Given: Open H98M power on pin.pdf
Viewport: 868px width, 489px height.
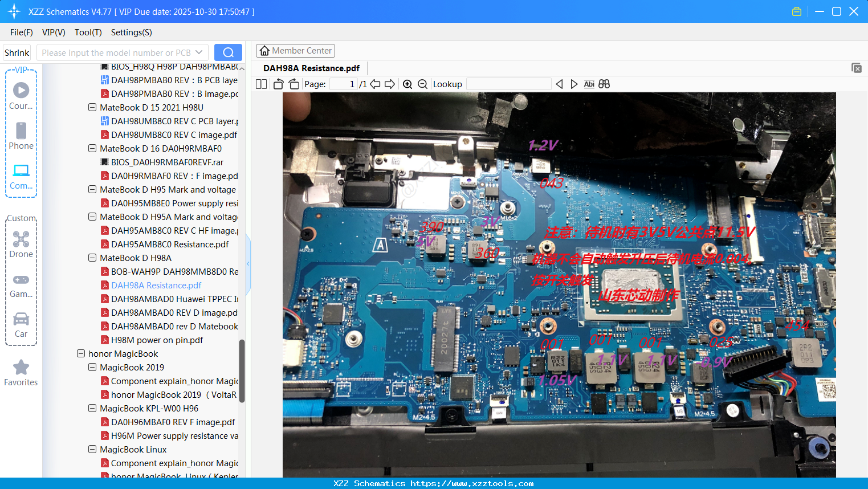Looking at the screenshot, I should click(x=152, y=340).
